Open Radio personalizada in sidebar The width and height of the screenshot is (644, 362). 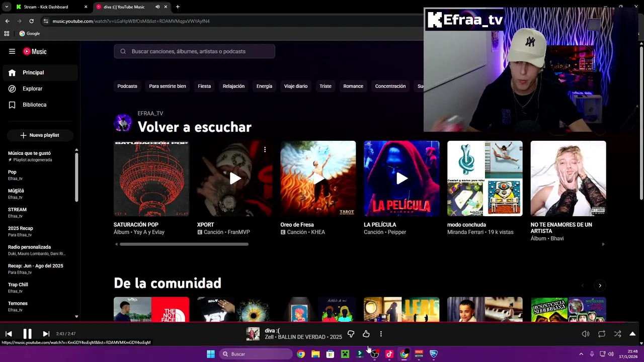click(x=38, y=250)
